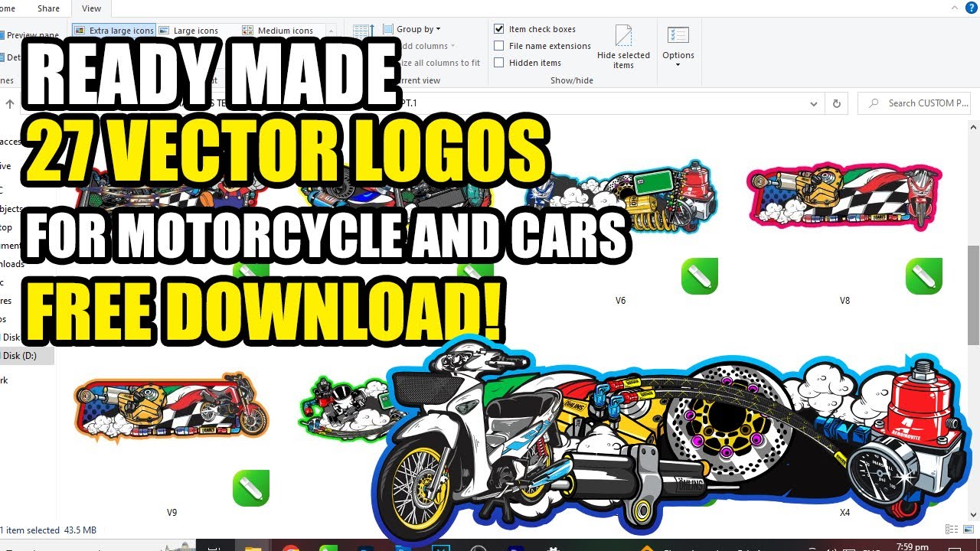Click the Hide selected items button

click(623, 47)
